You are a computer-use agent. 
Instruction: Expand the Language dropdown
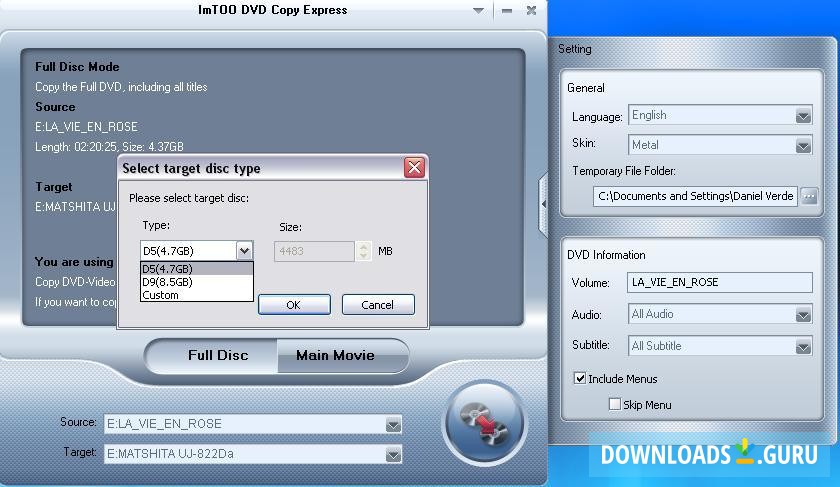803,116
